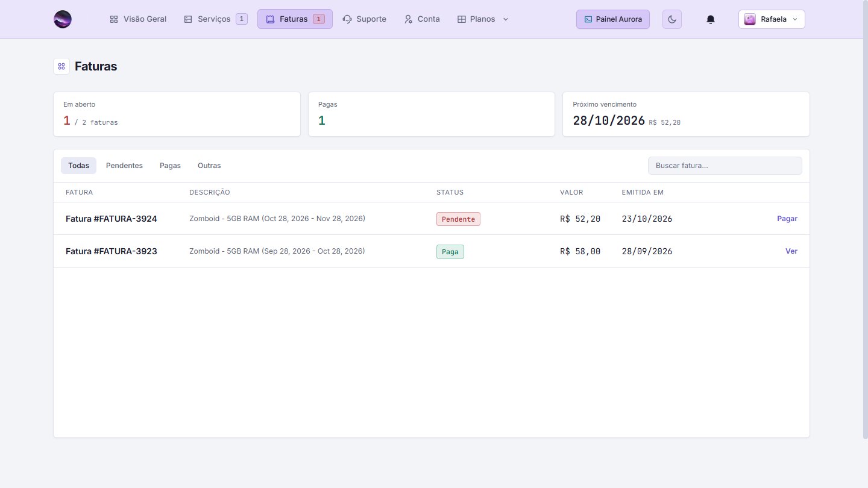The image size is (868, 488).
Task: Open notifications via the bell icon
Action: point(711,19)
